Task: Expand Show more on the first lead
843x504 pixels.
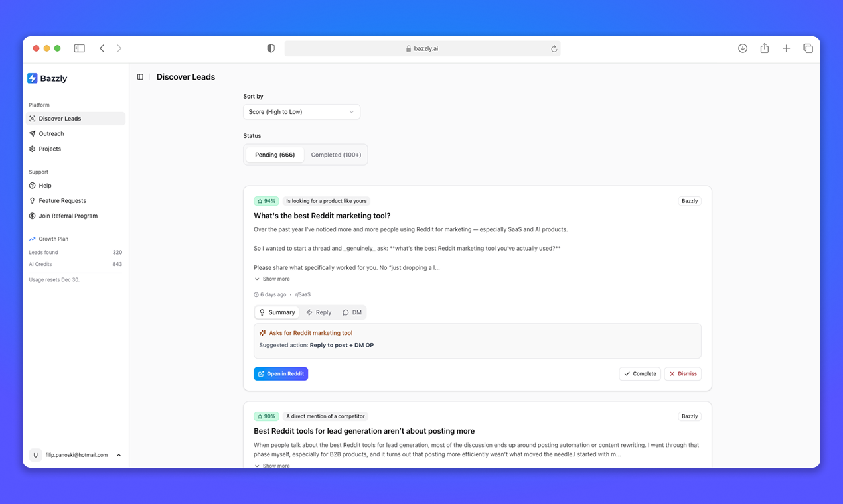Action: tap(273, 279)
